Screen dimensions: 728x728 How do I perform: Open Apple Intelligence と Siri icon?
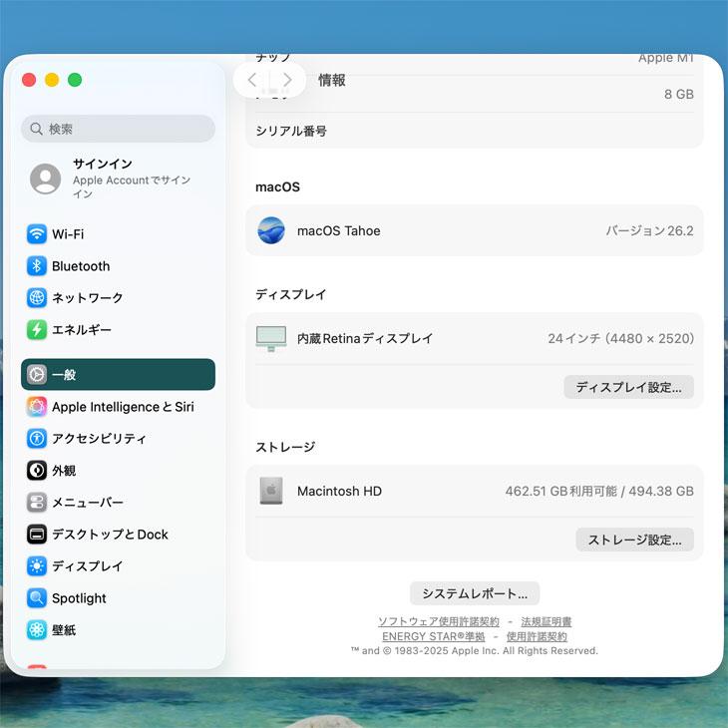[37, 407]
